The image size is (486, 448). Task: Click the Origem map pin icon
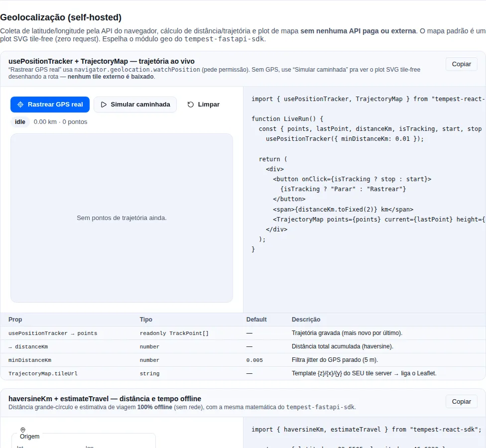(x=23, y=430)
